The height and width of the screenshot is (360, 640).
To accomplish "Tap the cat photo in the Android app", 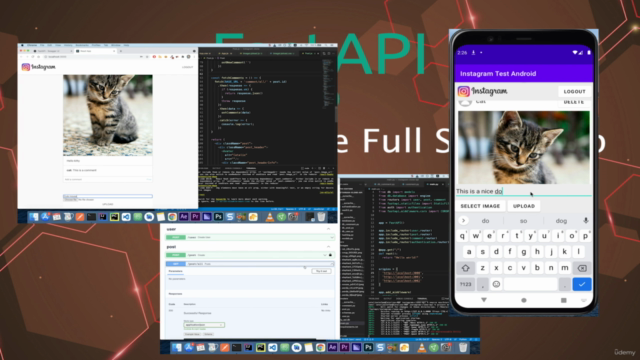I will tap(524, 147).
